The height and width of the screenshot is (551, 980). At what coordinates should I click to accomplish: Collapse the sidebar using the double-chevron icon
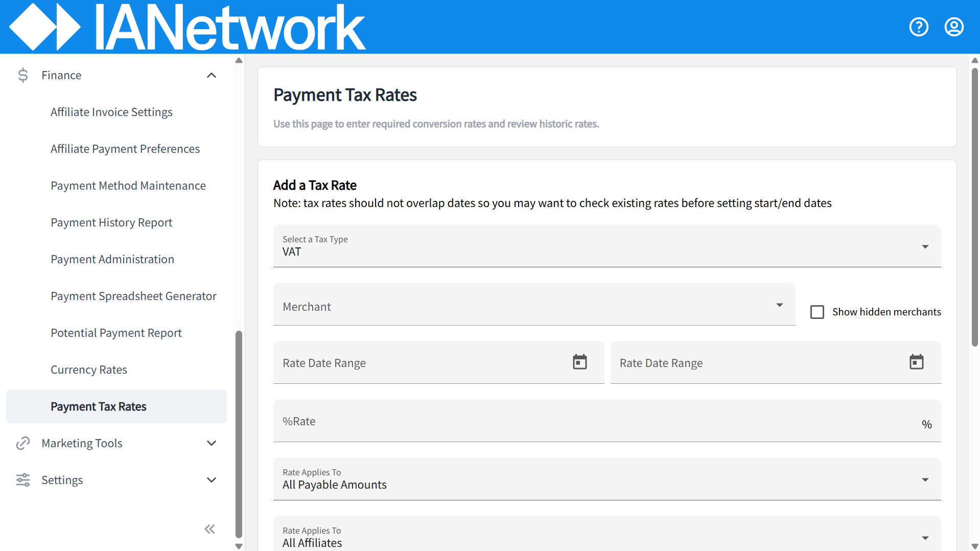(209, 529)
